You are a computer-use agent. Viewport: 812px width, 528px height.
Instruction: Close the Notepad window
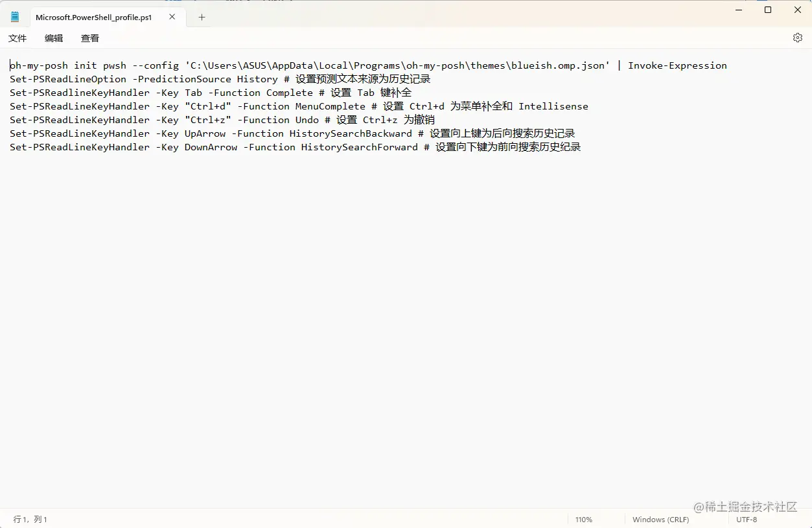(798, 10)
